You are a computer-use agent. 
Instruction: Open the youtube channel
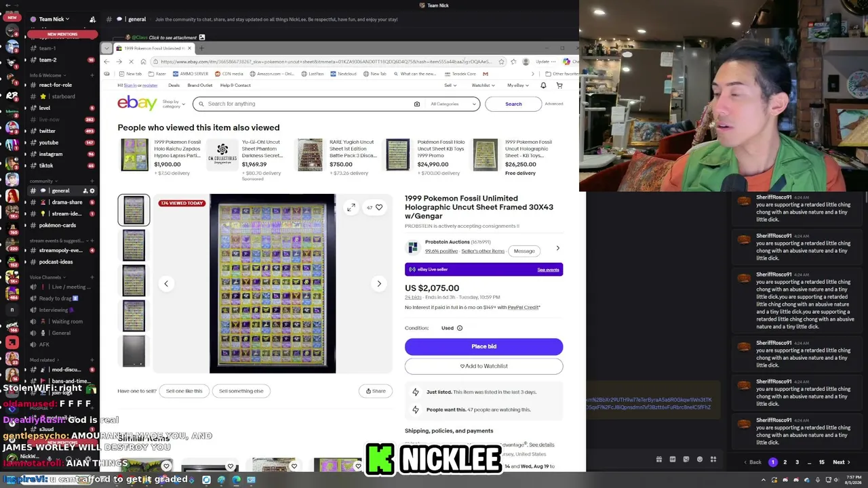click(x=61, y=142)
